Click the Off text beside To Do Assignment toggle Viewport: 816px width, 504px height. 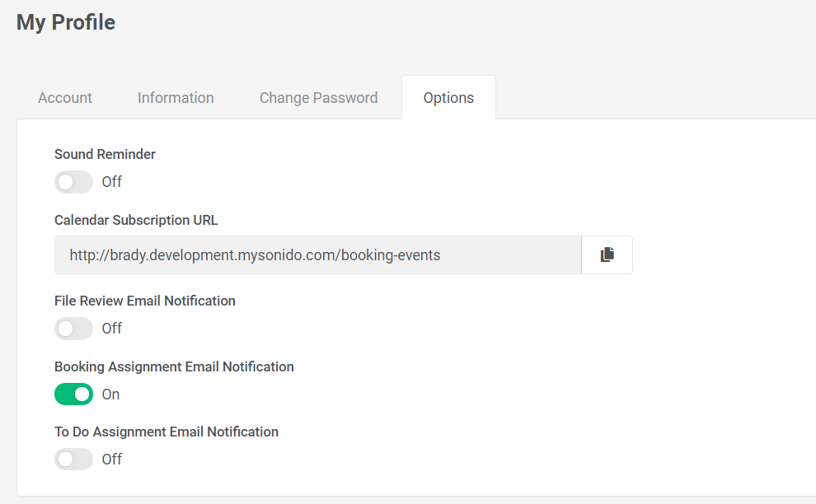click(x=112, y=460)
